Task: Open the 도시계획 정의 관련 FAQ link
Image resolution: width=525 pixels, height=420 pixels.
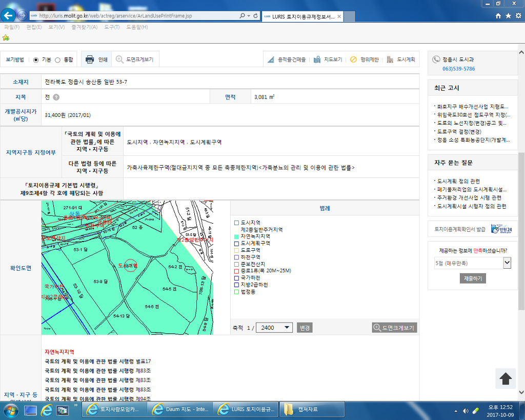Action: tap(458, 181)
